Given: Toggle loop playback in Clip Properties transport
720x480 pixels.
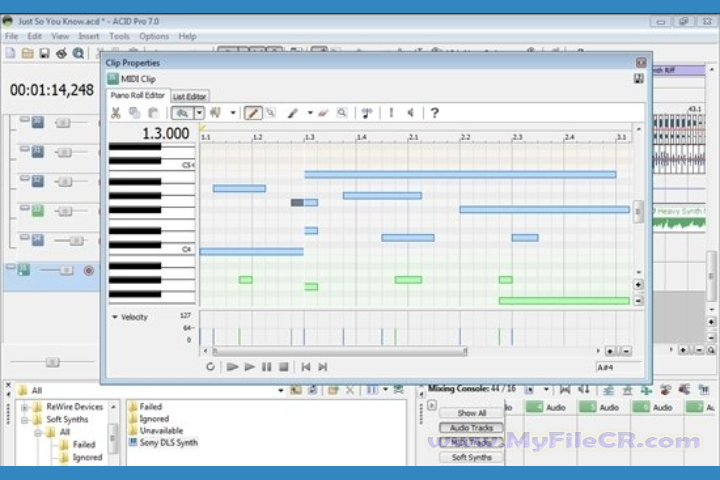Looking at the screenshot, I should pos(210,367).
